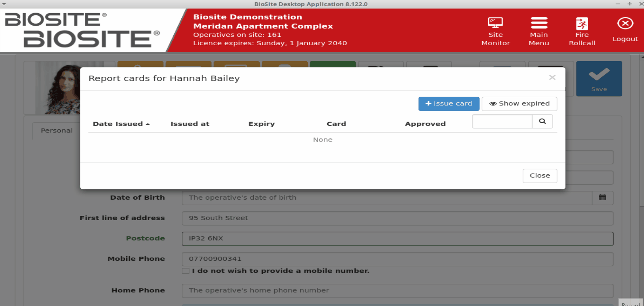
Task: Click the Close button in the dialog
Action: click(540, 176)
